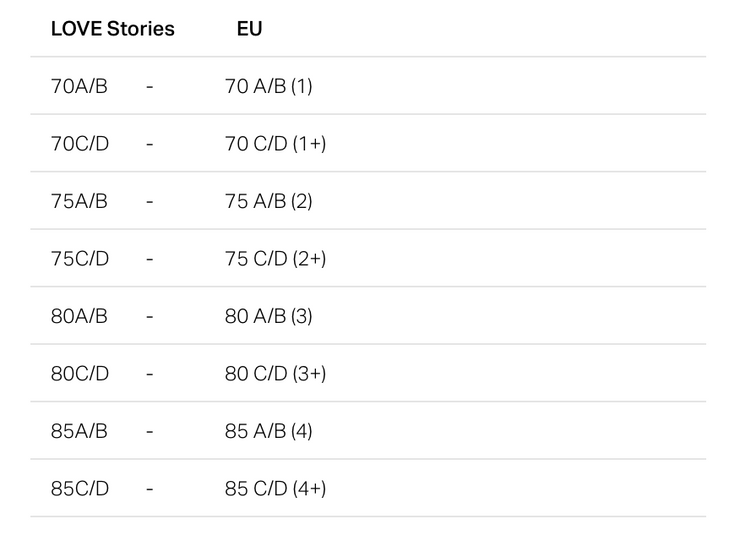
Task: Select the 70 A/B (1) EU size
Action: tap(269, 86)
